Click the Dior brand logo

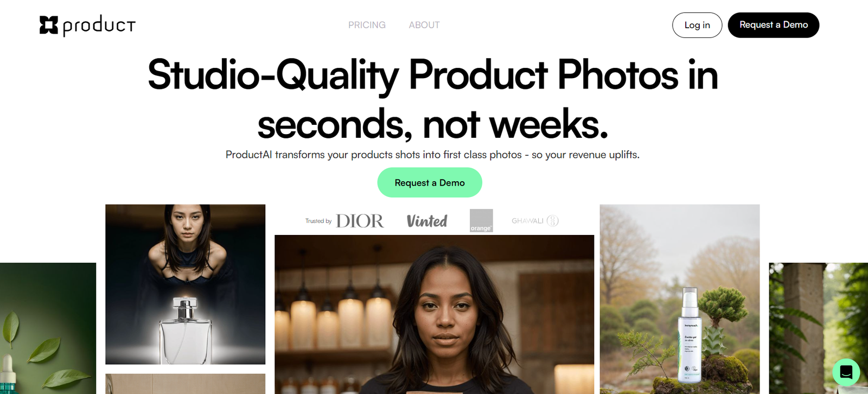[x=360, y=221]
